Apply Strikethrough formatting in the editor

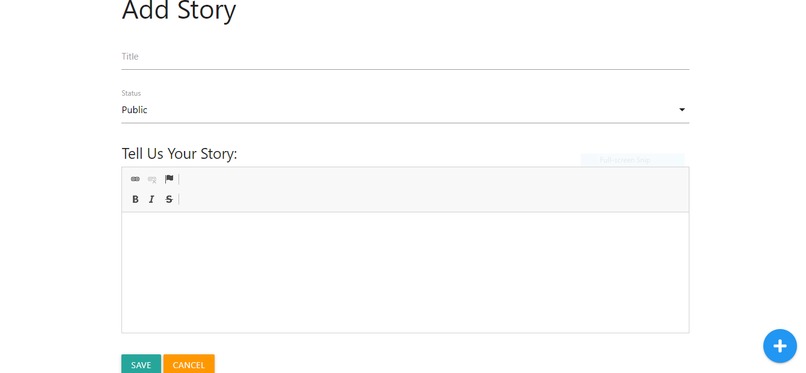(169, 199)
